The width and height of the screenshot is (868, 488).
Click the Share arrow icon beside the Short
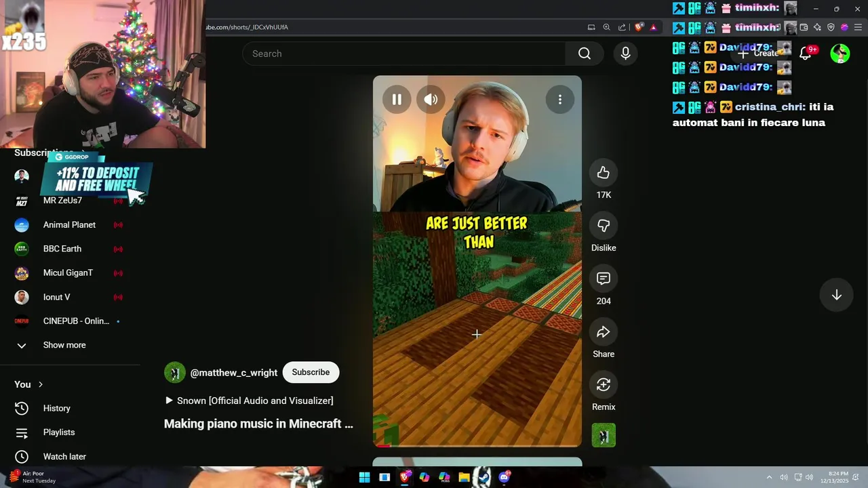click(604, 332)
